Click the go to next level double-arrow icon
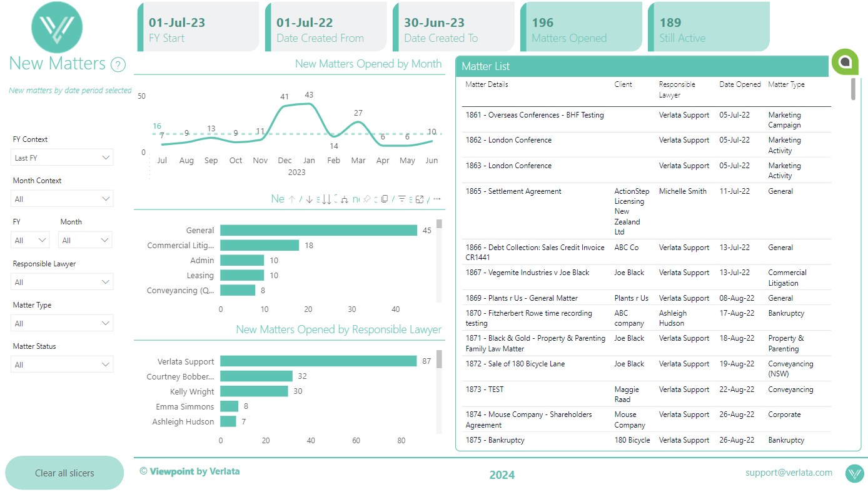868x492 pixels. click(x=326, y=199)
